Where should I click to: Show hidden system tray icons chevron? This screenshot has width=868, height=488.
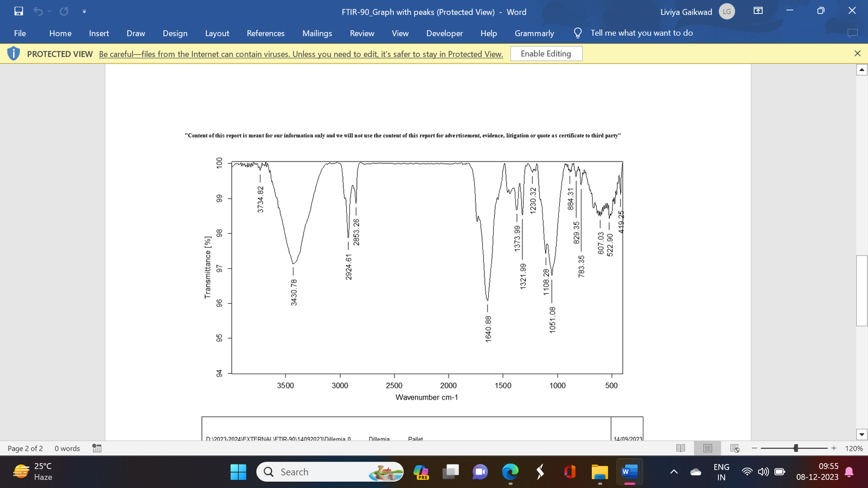click(674, 472)
